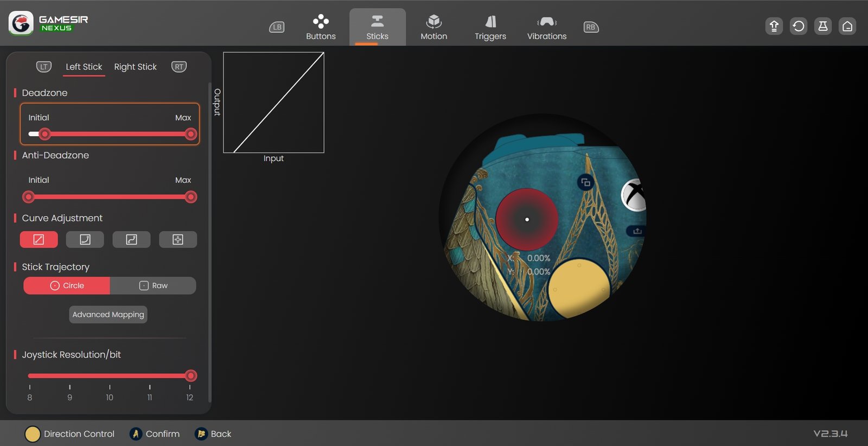The image size is (868, 446).
Task: Pick the S-shaped curve preset icon
Action: (131, 239)
